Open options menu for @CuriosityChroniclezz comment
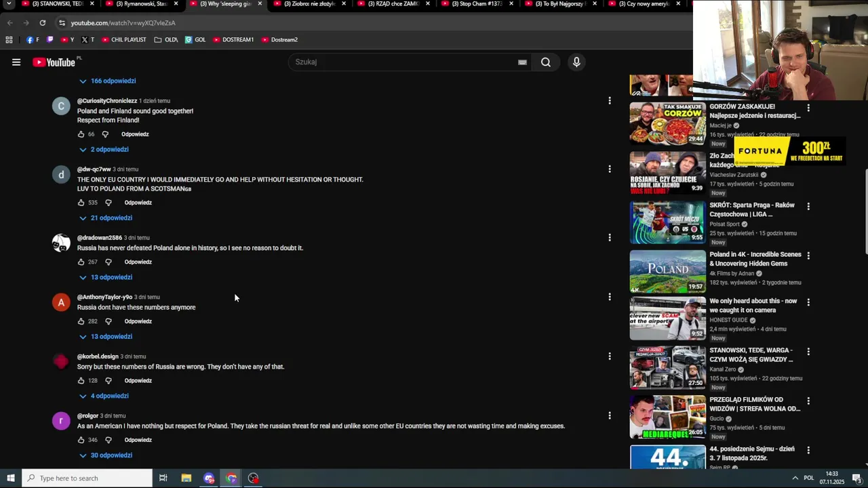This screenshot has height=488, width=868. point(610,100)
